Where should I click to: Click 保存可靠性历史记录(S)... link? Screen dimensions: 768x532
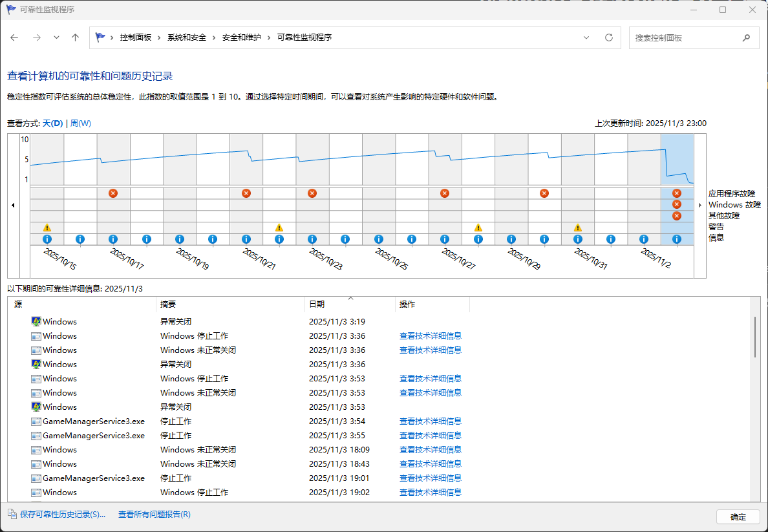click(x=63, y=515)
